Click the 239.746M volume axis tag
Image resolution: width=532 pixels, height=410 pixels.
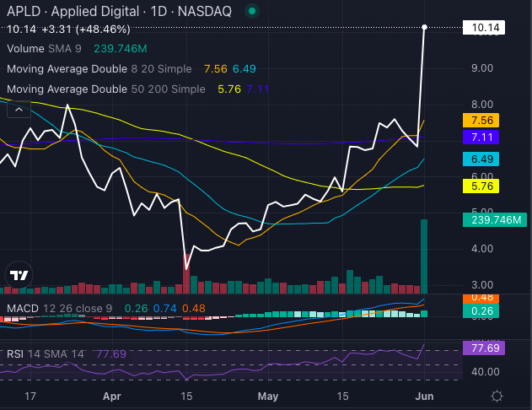(x=495, y=220)
